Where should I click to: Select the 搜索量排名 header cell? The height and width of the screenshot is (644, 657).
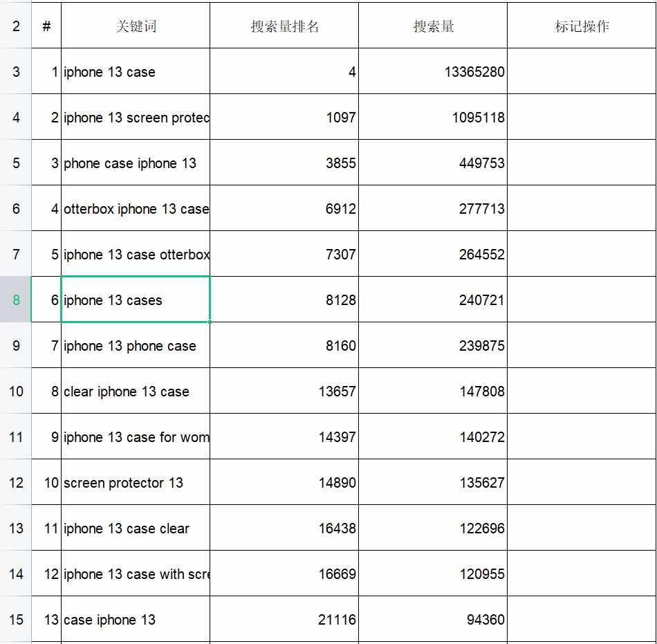click(284, 26)
